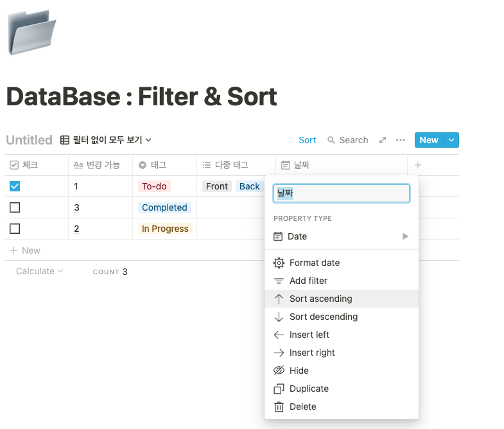The height and width of the screenshot is (429, 504).
Task: Click the calendar icon beside Date property type
Action: tap(278, 236)
